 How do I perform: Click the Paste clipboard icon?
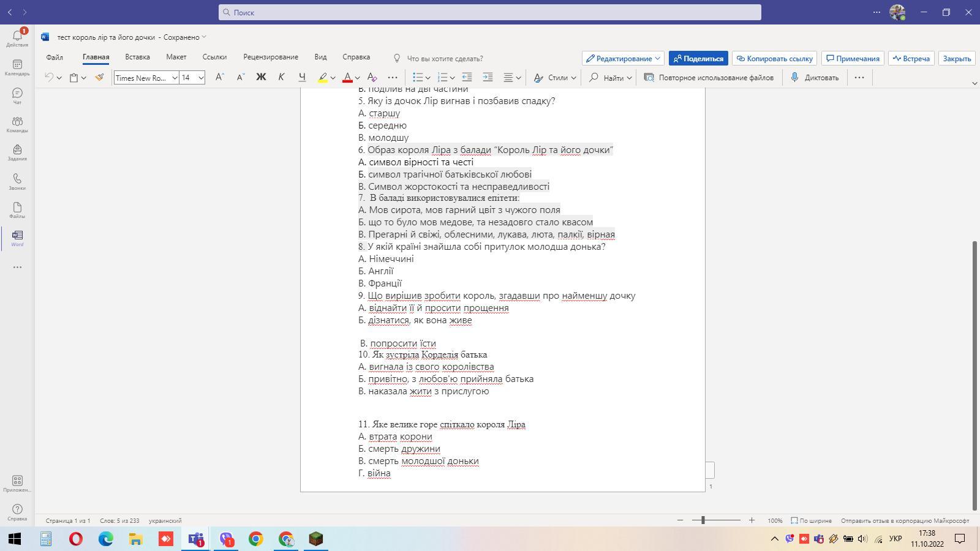[73, 78]
